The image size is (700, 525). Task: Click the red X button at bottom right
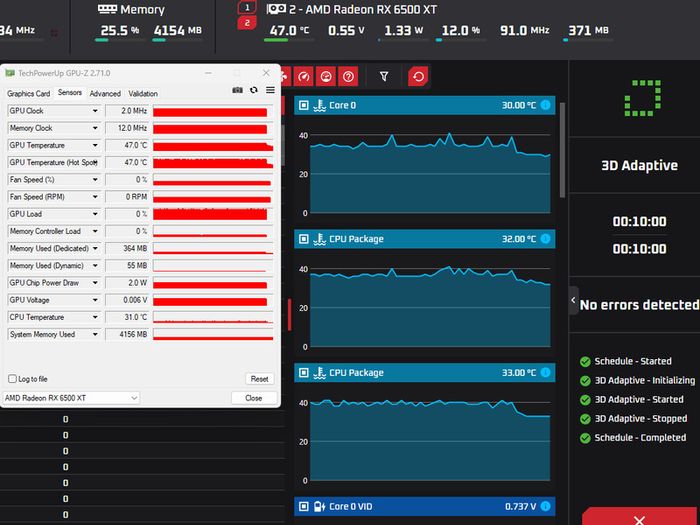pyautogui.click(x=639, y=518)
